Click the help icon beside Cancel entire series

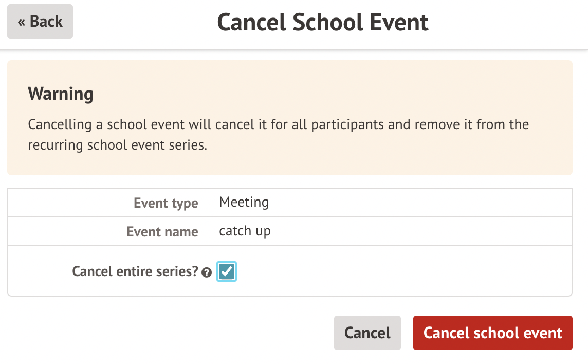pos(207,273)
